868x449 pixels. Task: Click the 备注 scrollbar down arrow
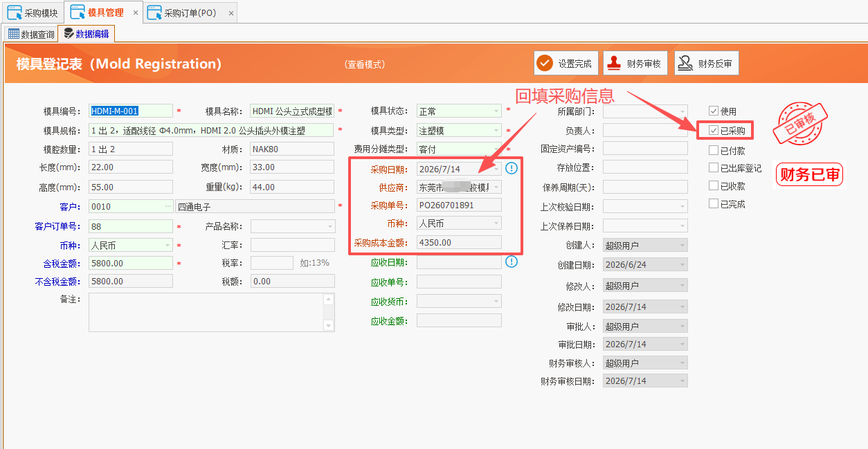(x=329, y=326)
